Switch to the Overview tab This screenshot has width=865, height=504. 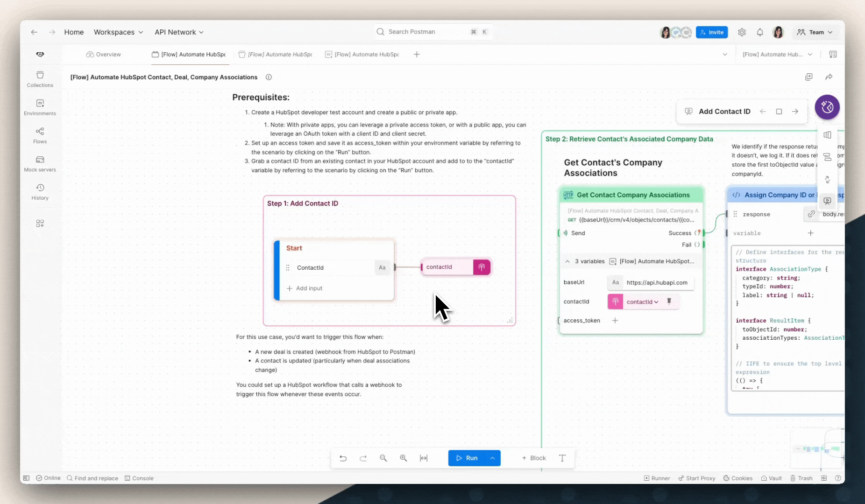(104, 54)
